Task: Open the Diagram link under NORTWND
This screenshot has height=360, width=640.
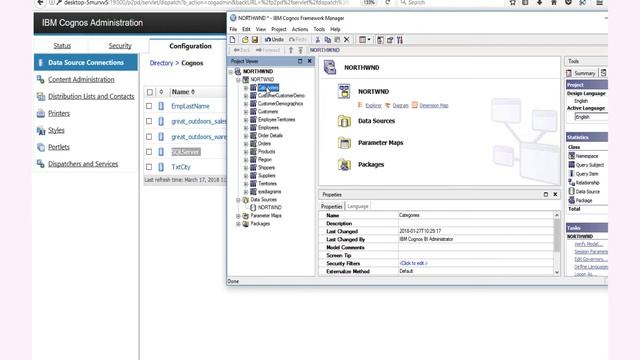Action: pyautogui.click(x=400, y=105)
